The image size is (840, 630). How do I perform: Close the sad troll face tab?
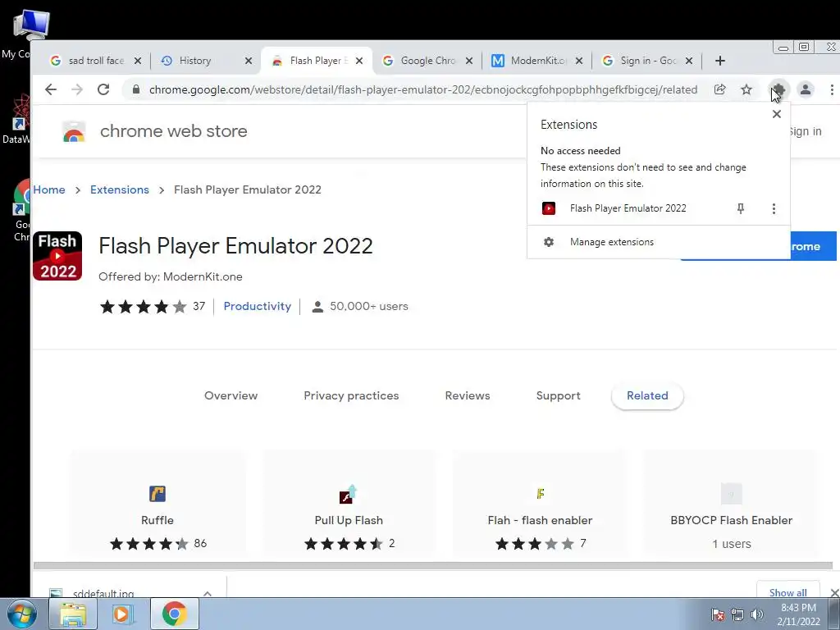tap(138, 61)
